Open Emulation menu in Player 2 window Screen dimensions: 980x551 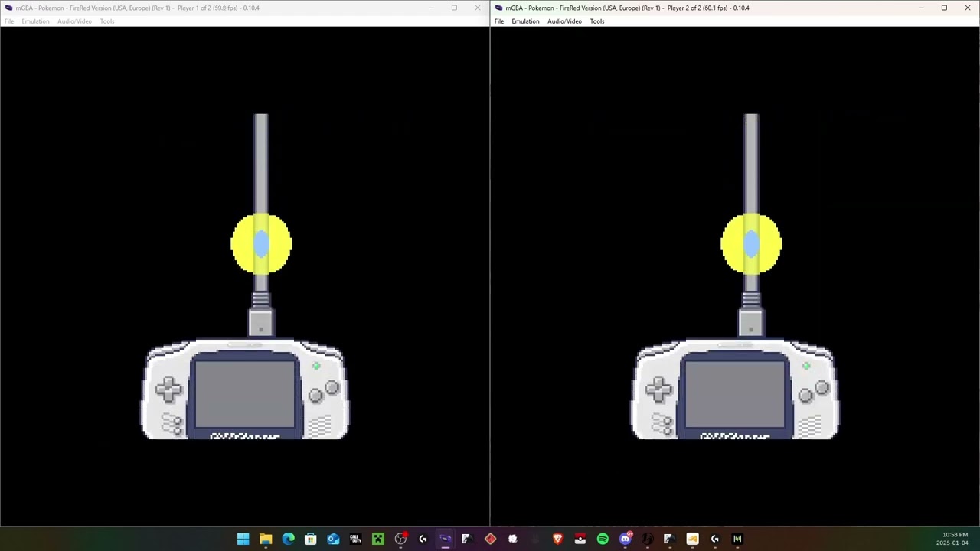525,21
